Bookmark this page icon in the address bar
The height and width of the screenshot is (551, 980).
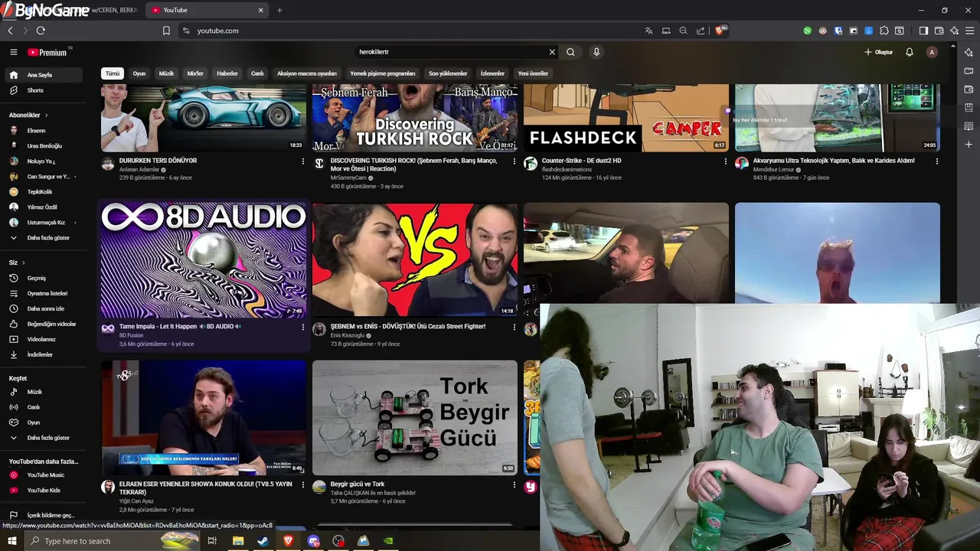pos(166,31)
